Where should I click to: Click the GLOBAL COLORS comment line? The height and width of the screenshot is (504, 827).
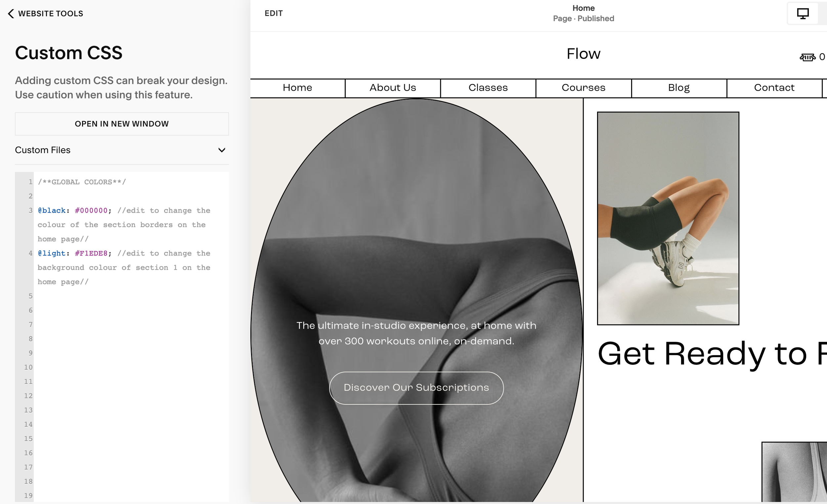point(82,182)
